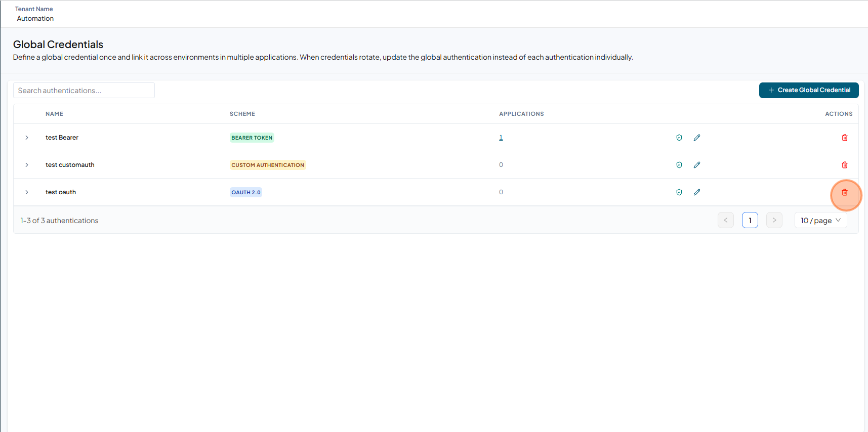Delete the test oauth credential
868x432 pixels.
click(844, 192)
